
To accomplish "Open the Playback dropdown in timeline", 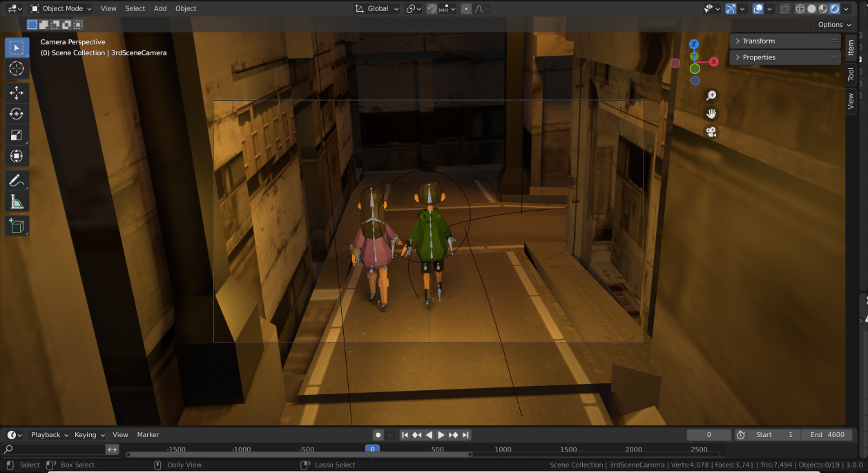I will [x=50, y=435].
